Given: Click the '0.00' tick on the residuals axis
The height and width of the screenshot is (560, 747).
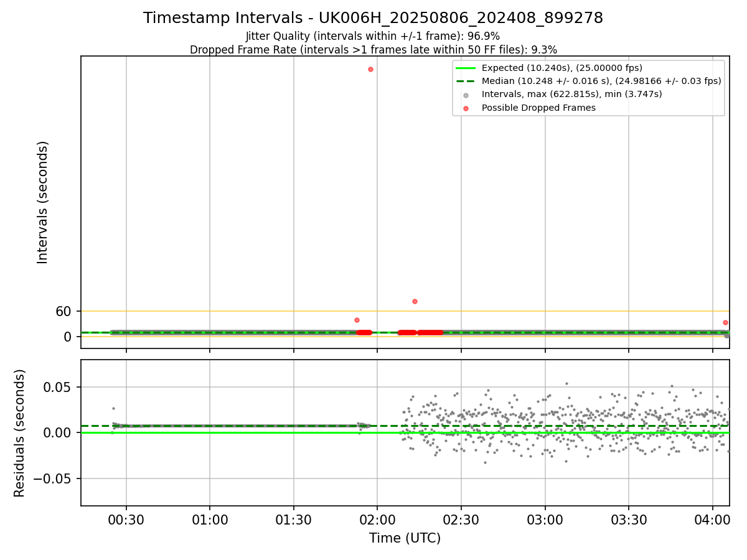Looking at the screenshot, I should click(x=59, y=433).
